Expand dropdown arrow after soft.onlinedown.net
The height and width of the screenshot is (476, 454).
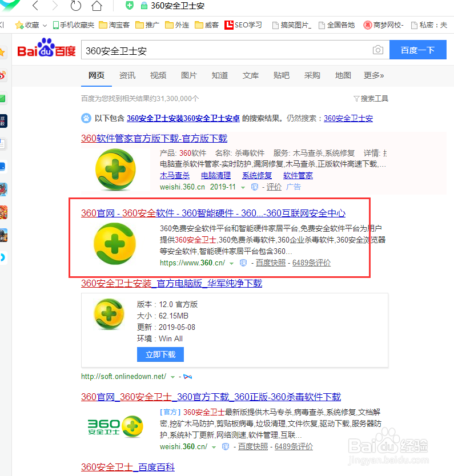173,377
